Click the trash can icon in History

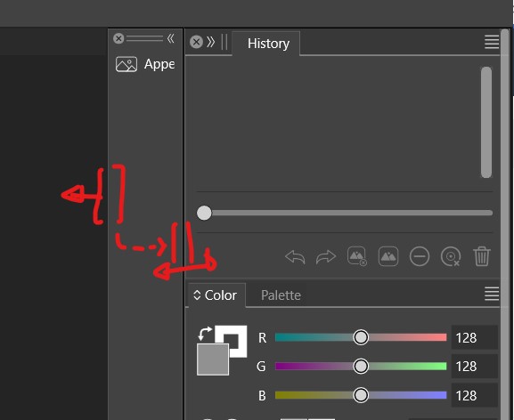(x=482, y=256)
